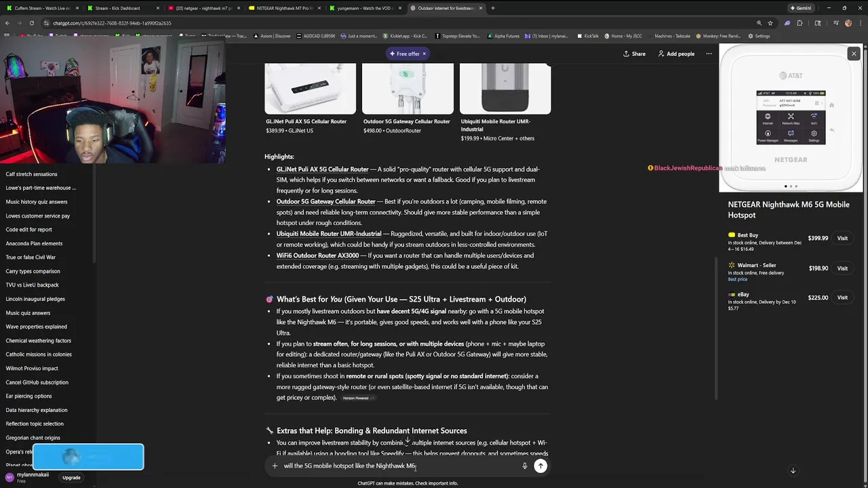Visit eBay listing for $225.00
868x488 pixels.
coord(842,298)
